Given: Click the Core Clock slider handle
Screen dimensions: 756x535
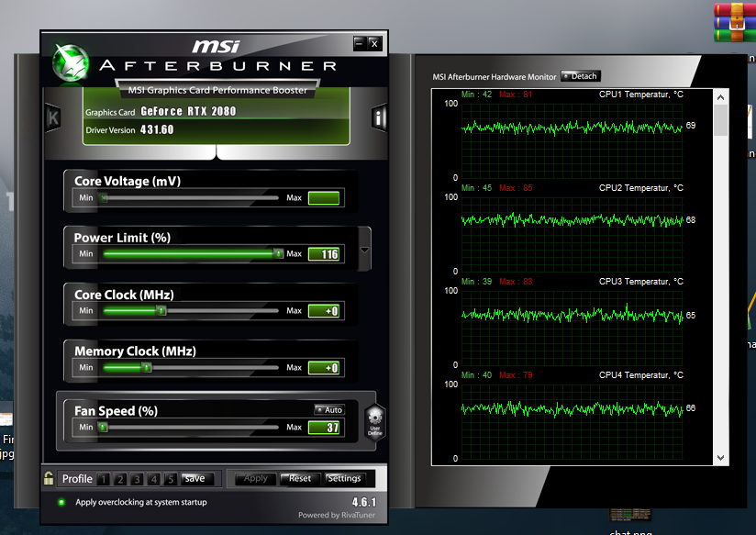Looking at the screenshot, I should pos(161,311).
